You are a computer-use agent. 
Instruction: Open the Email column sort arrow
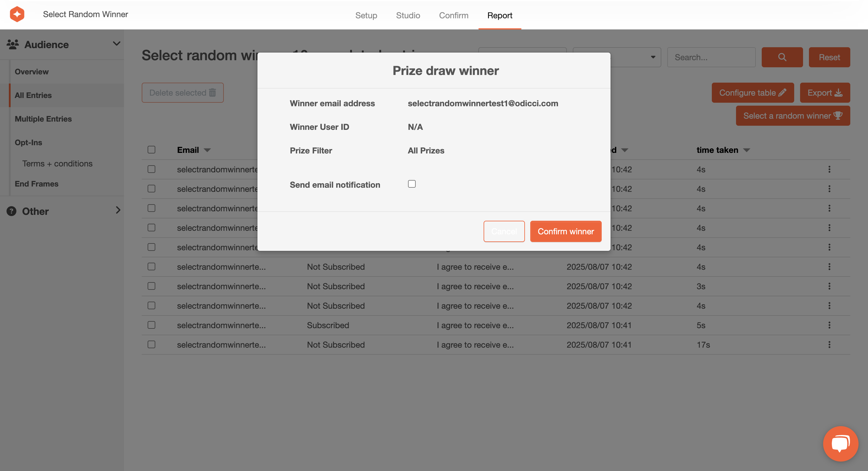click(x=207, y=150)
